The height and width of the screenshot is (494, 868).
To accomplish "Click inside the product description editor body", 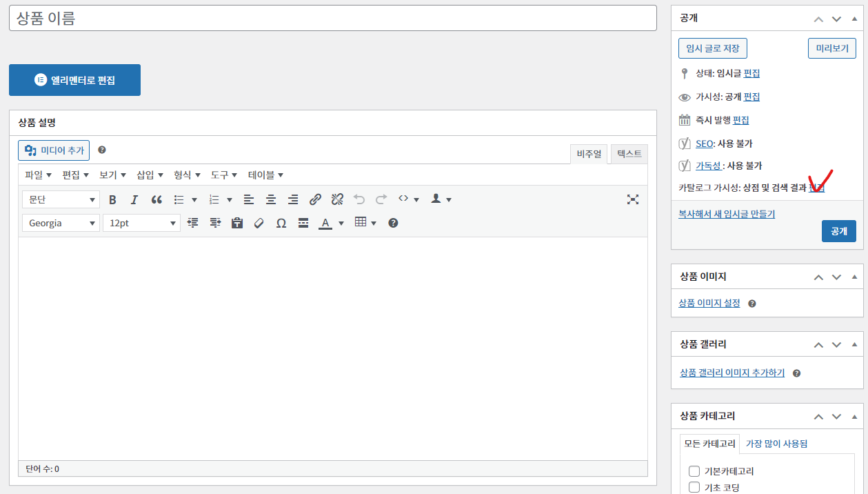I will click(x=333, y=349).
